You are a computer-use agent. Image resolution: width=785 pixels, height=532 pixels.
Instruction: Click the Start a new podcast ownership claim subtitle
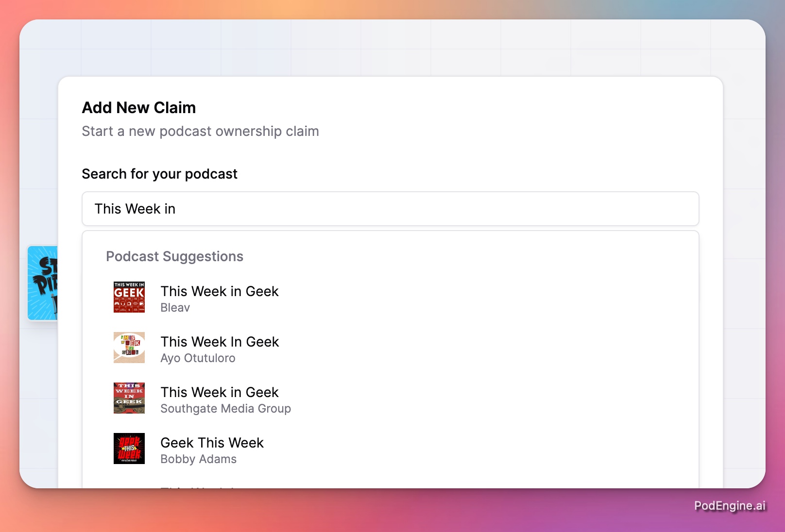coord(201,131)
